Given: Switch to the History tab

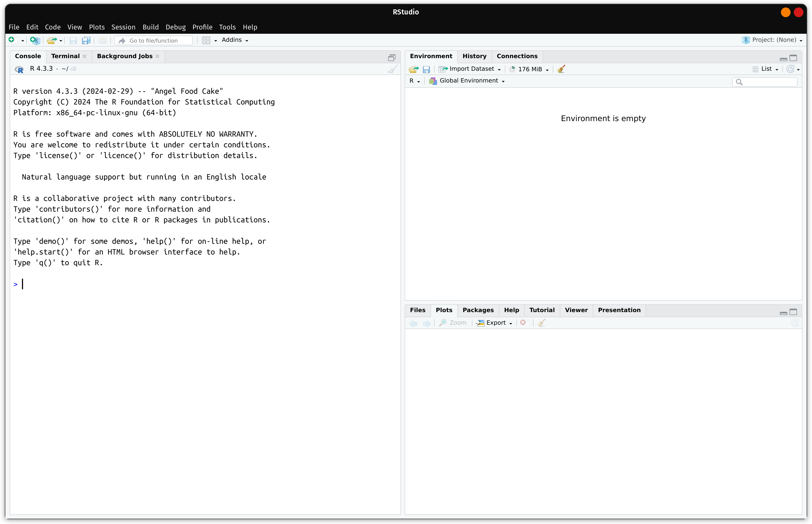Looking at the screenshot, I should (x=474, y=56).
